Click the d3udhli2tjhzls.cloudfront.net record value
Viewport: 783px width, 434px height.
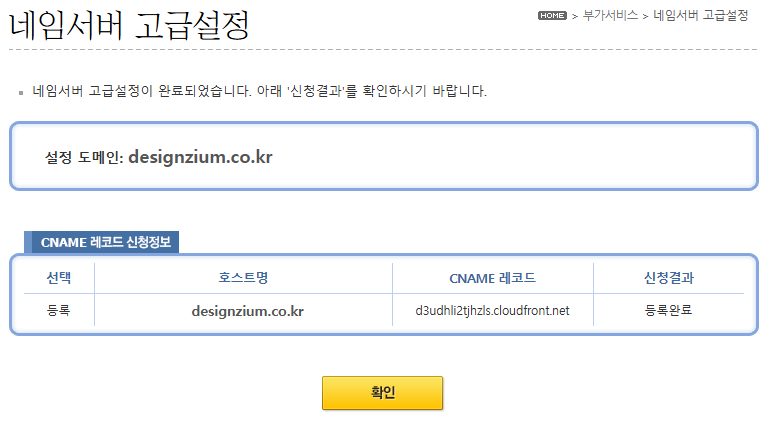click(x=492, y=310)
